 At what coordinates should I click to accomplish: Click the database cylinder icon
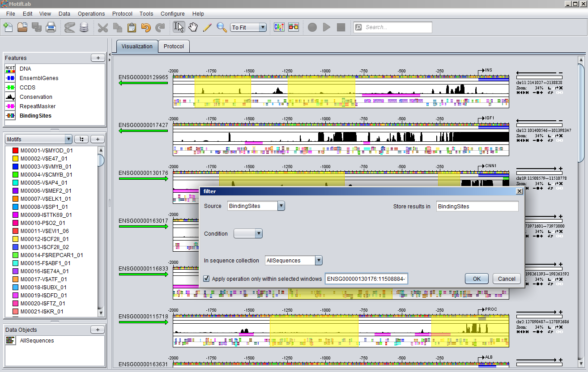tap(84, 27)
